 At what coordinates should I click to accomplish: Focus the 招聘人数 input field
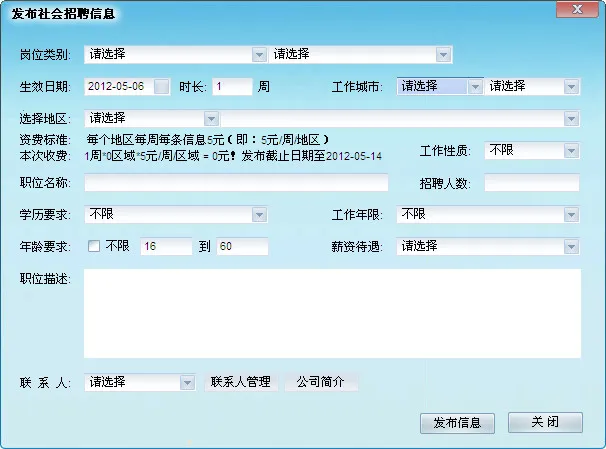pyautogui.click(x=531, y=183)
